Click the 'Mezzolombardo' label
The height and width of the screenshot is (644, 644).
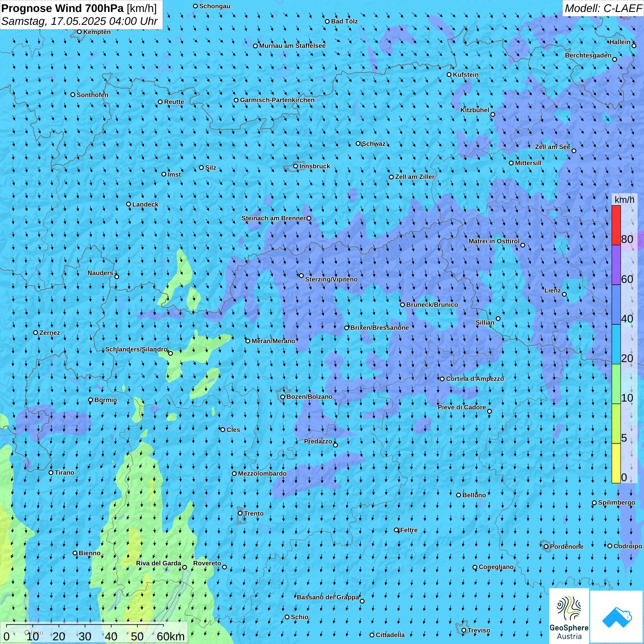[x=262, y=473]
